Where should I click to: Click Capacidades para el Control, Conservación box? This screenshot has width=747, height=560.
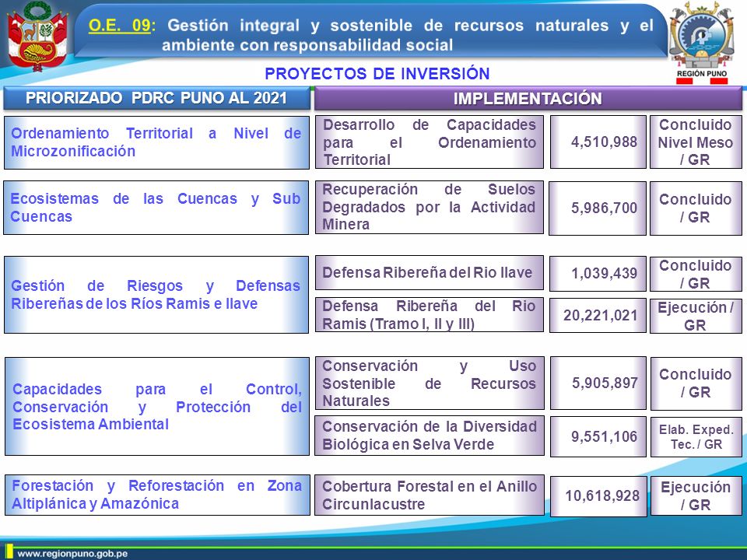[x=156, y=406]
